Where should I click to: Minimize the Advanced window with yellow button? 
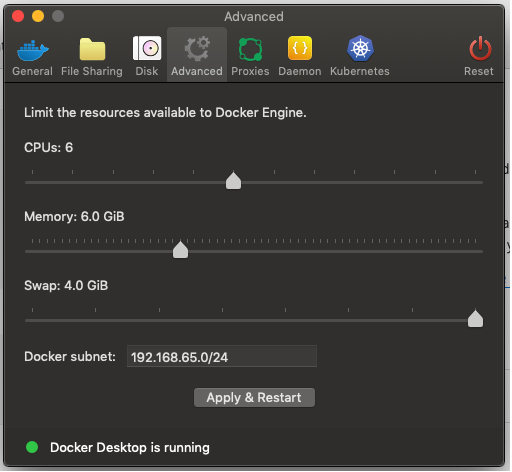[x=38, y=16]
